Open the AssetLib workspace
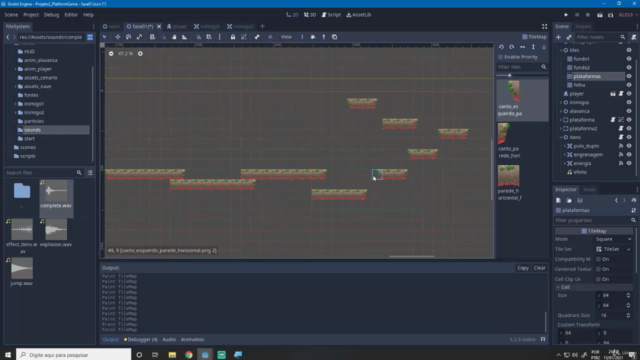This screenshot has height=360, width=640. coord(359,15)
